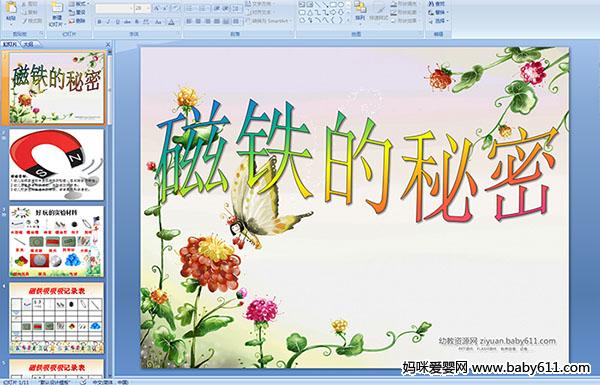Screen dimensions: 600x385
Task: Select slide 2 magnet thumbnail
Action: 57,165
